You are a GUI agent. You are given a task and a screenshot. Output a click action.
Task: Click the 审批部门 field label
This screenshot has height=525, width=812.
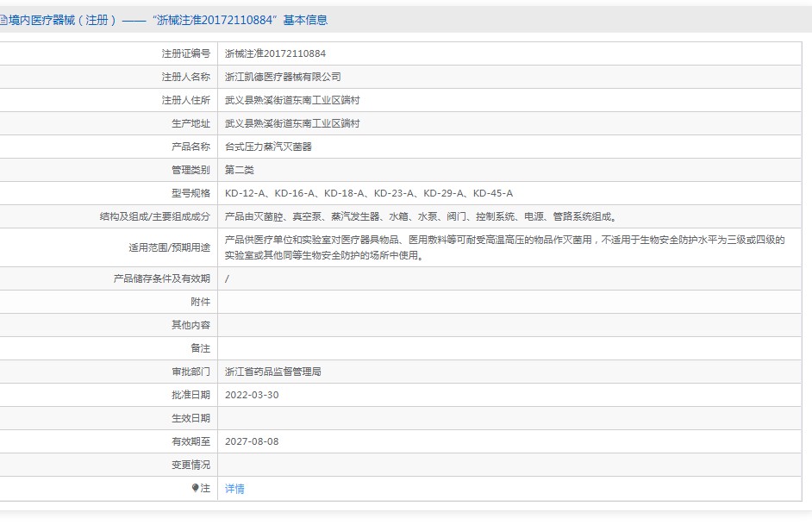click(191, 372)
